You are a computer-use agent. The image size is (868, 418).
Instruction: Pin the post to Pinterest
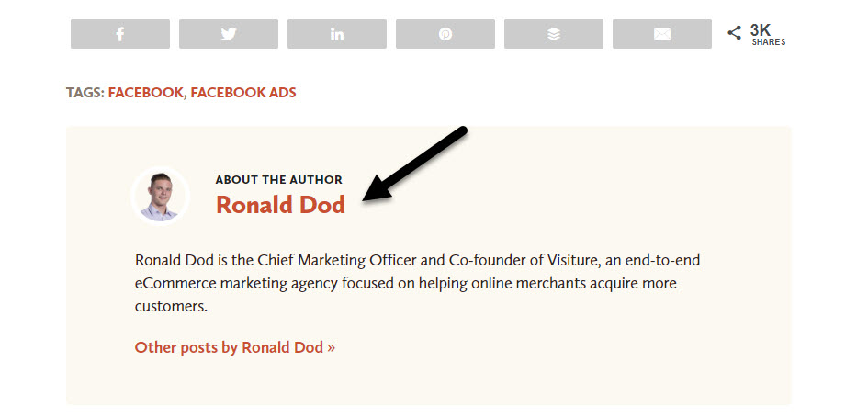tap(445, 34)
